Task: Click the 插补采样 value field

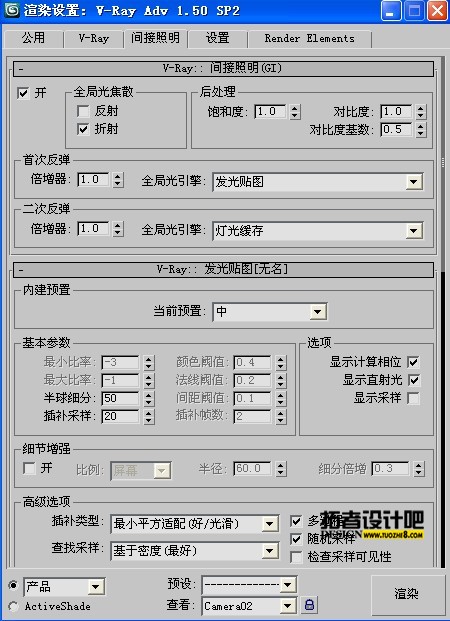Action: pyautogui.click(x=120, y=416)
